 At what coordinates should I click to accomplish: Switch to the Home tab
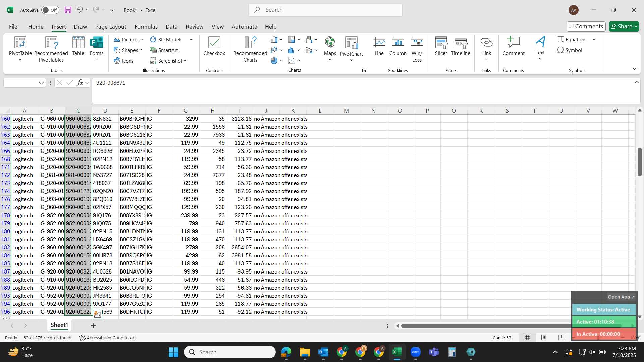pos(36,27)
